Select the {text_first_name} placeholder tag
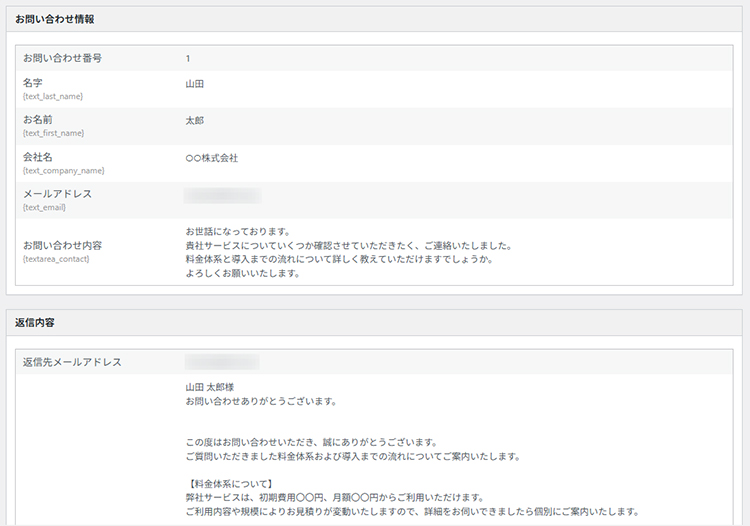 pos(53,134)
